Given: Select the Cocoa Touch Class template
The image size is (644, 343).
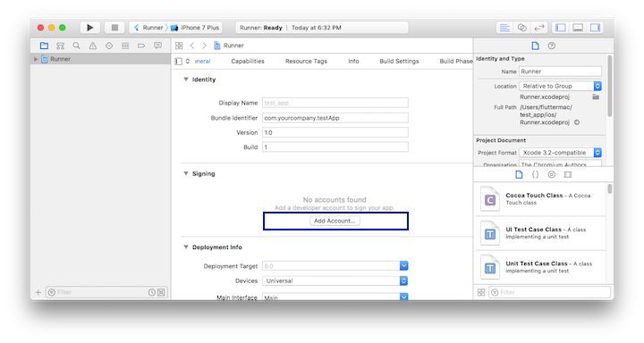Looking at the screenshot, I should click(540, 199).
